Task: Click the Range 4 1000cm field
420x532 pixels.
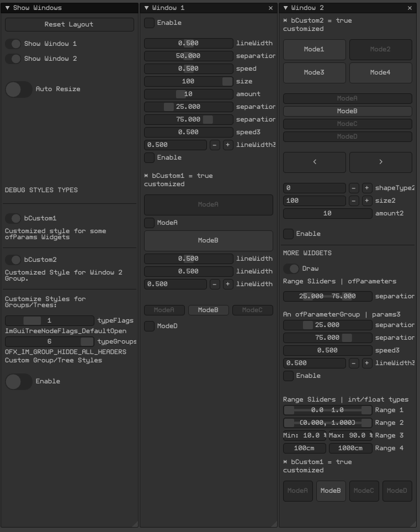Action: (350, 449)
